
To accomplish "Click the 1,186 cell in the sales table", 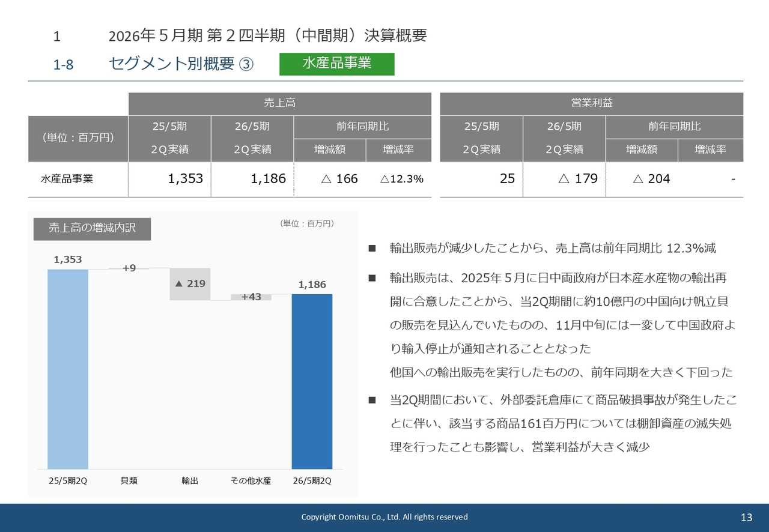I will click(252, 179).
